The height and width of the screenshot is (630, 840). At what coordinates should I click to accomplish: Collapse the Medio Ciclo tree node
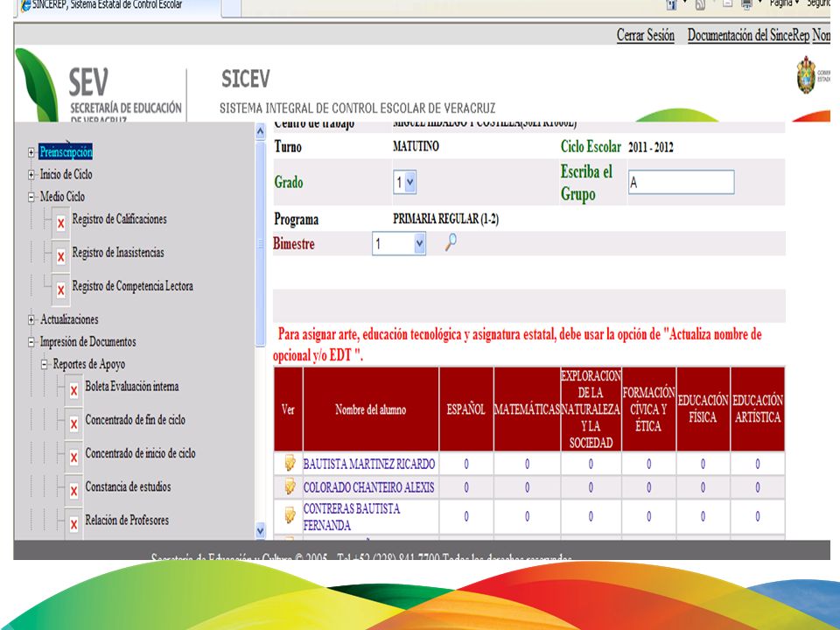pyautogui.click(x=31, y=197)
